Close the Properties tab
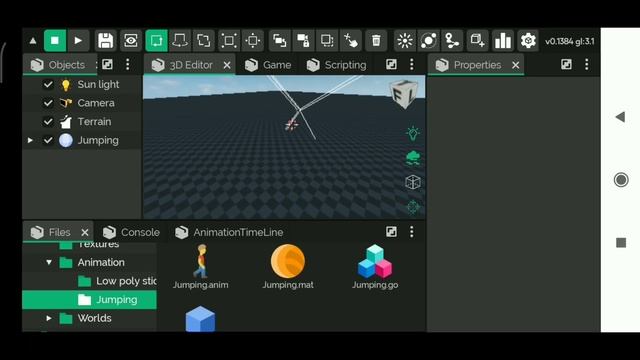Image resolution: width=640 pixels, height=360 pixels. tap(516, 65)
